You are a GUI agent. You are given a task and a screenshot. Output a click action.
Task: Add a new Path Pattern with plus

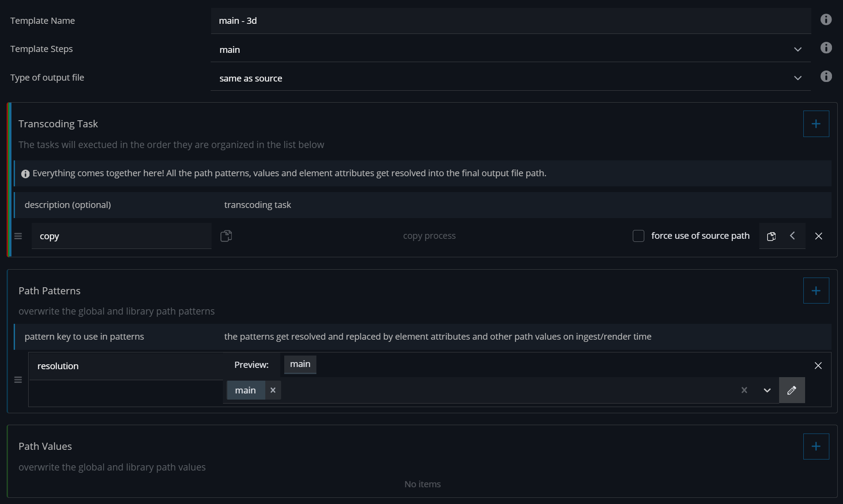[816, 291]
